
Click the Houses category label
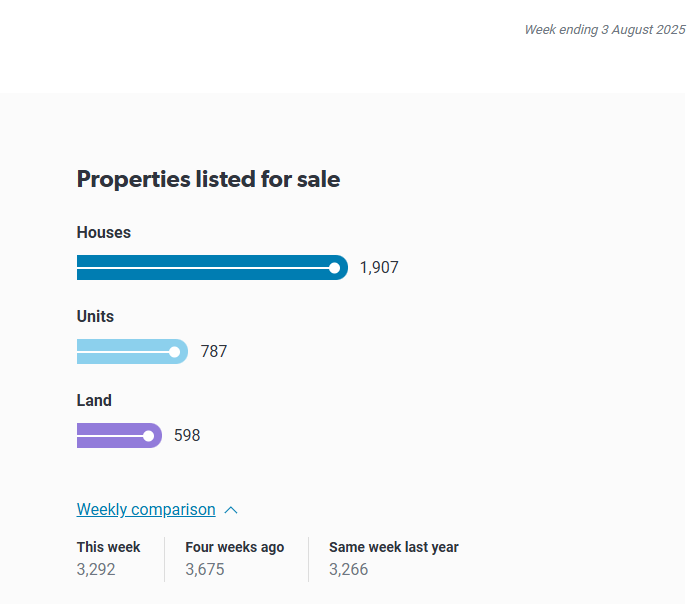104,233
